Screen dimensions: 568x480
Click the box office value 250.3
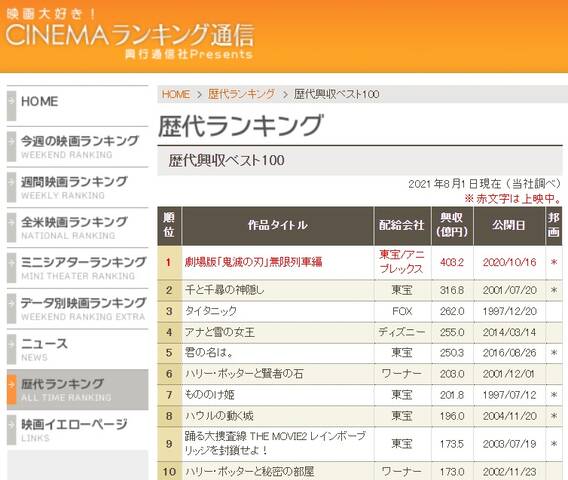click(452, 352)
